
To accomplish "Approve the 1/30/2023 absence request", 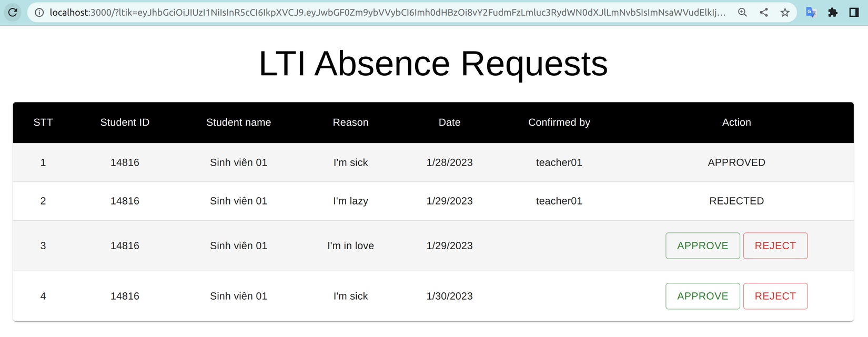I will pos(702,296).
